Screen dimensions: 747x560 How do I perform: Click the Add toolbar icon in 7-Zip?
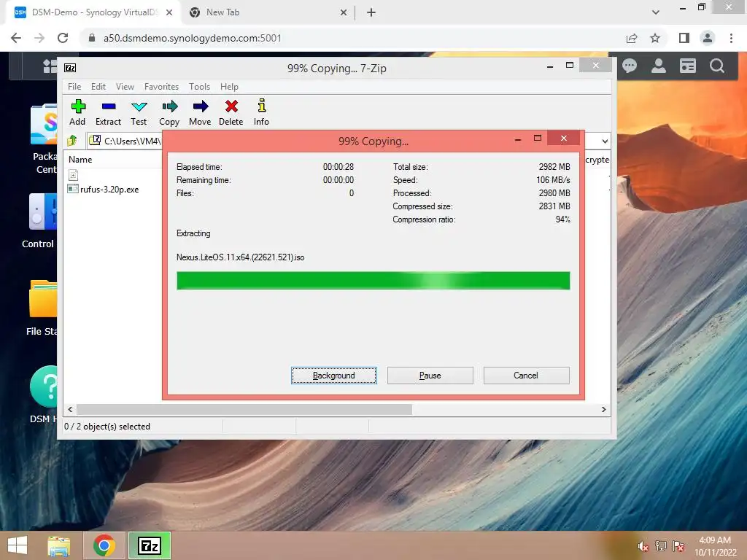point(77,112)
